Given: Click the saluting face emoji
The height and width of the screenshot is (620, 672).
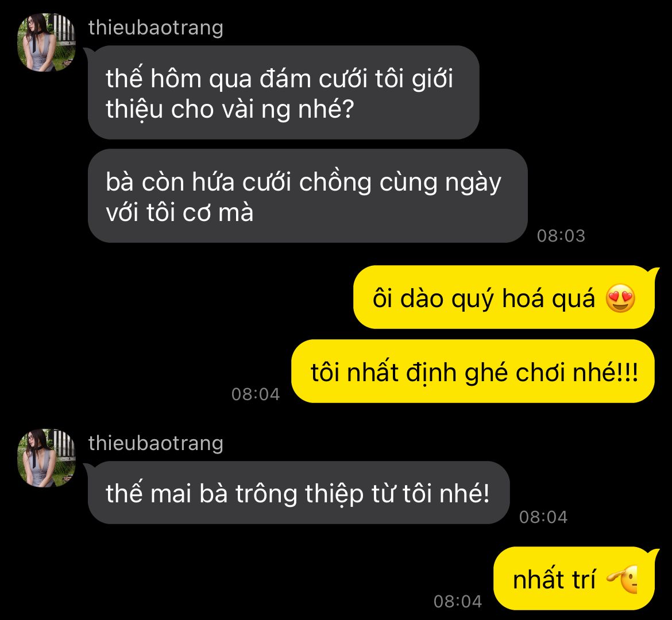Looking at the screenshot, I should [621, 580].
